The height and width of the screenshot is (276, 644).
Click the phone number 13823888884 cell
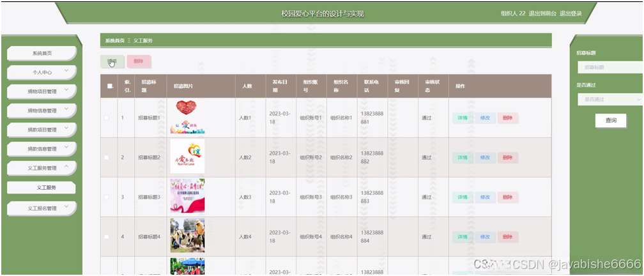pyautogui.click(x=372, y=236)
